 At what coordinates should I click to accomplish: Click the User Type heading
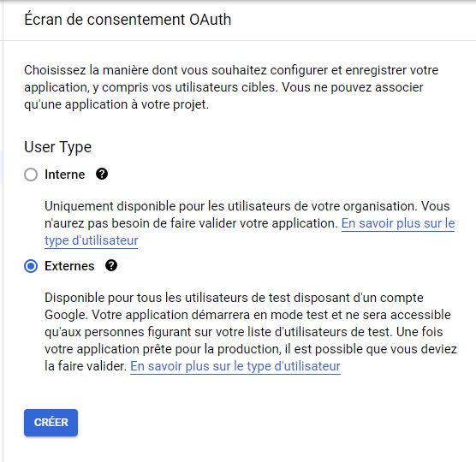[57, 147]
